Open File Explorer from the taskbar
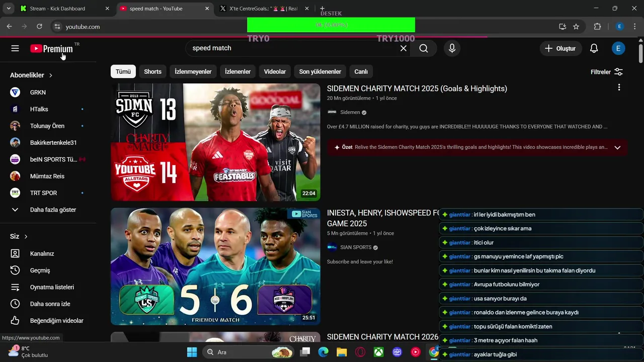Viewport: 644px width, 362px height. click(342, 352)
